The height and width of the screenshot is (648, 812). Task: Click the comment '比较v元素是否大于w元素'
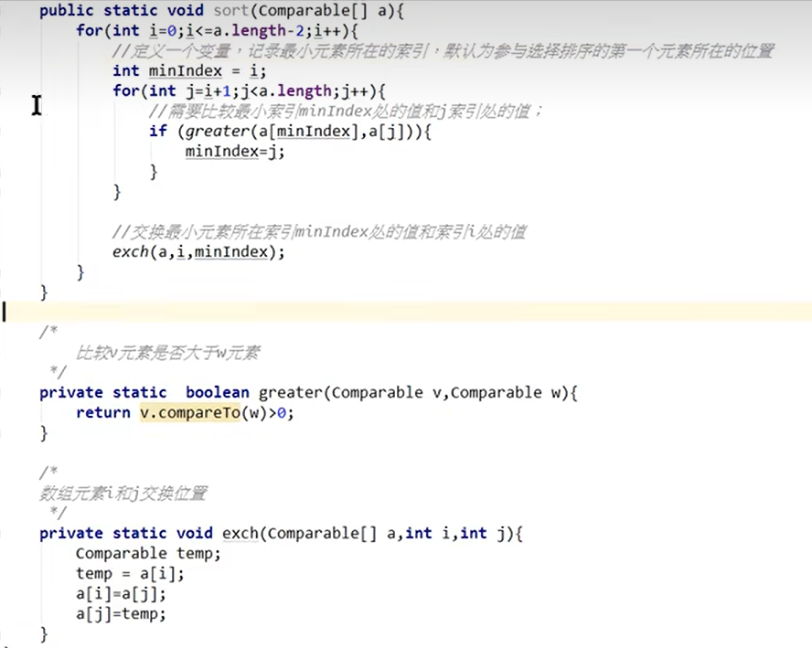[x=168, y=353]
